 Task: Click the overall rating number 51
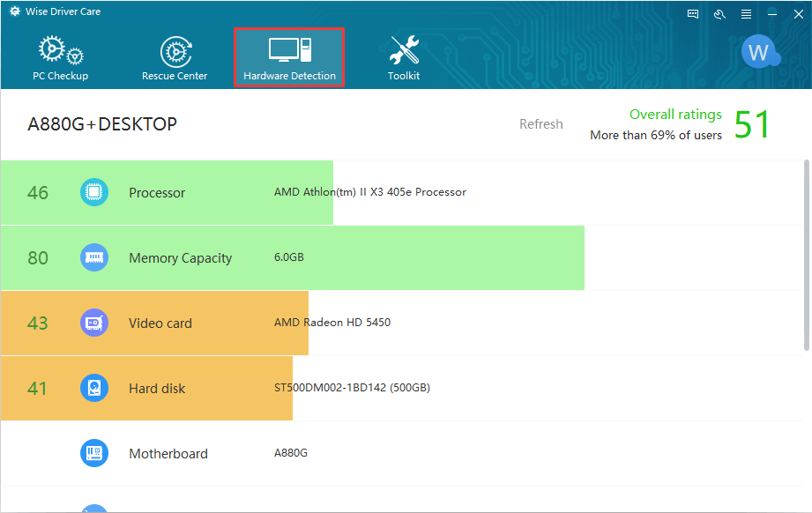click(752, 125)
